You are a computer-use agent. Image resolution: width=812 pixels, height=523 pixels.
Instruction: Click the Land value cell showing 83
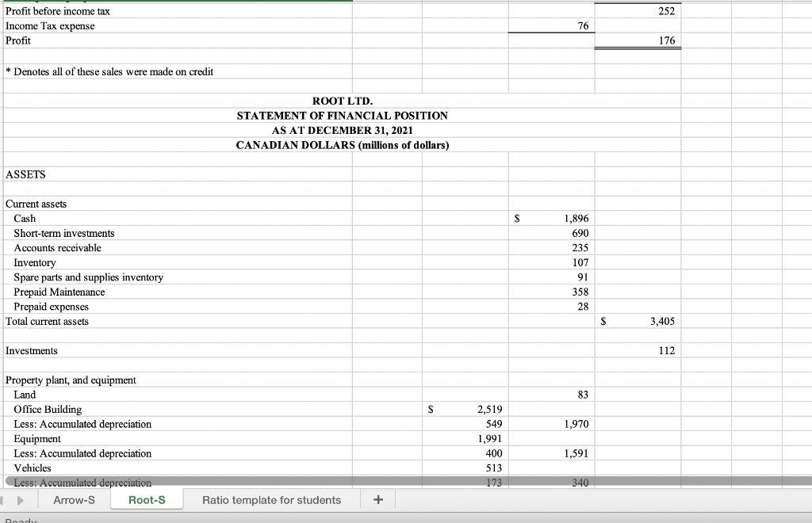pos(664,395)
